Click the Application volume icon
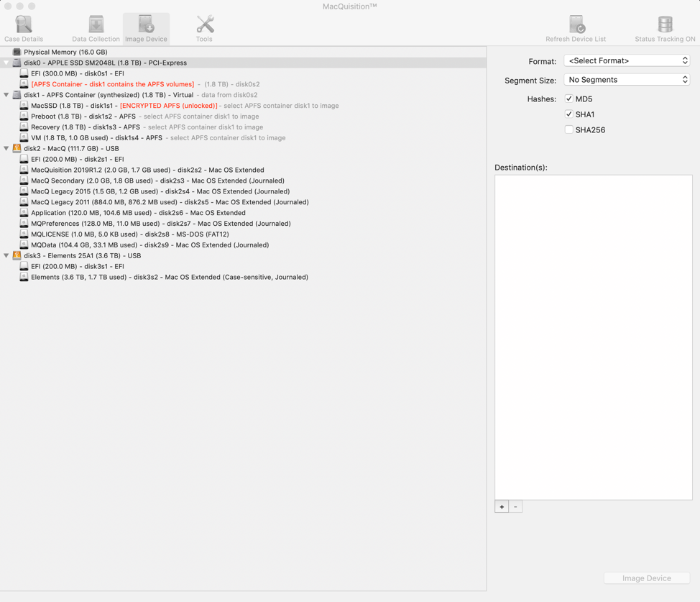 (x=24, y=213)
